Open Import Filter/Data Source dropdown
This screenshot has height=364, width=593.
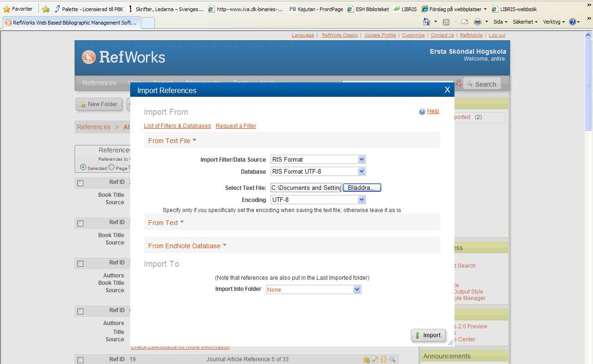click(x=318, y=159)
